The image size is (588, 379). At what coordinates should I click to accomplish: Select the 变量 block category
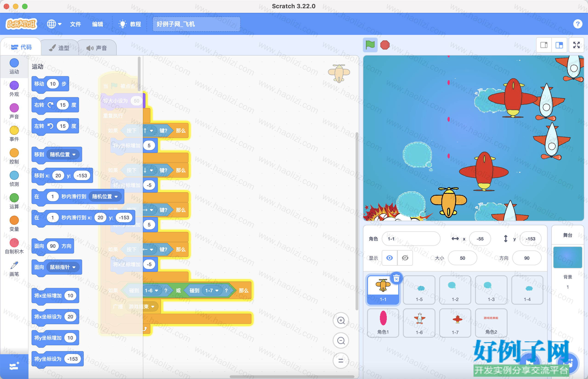point(14,223)
